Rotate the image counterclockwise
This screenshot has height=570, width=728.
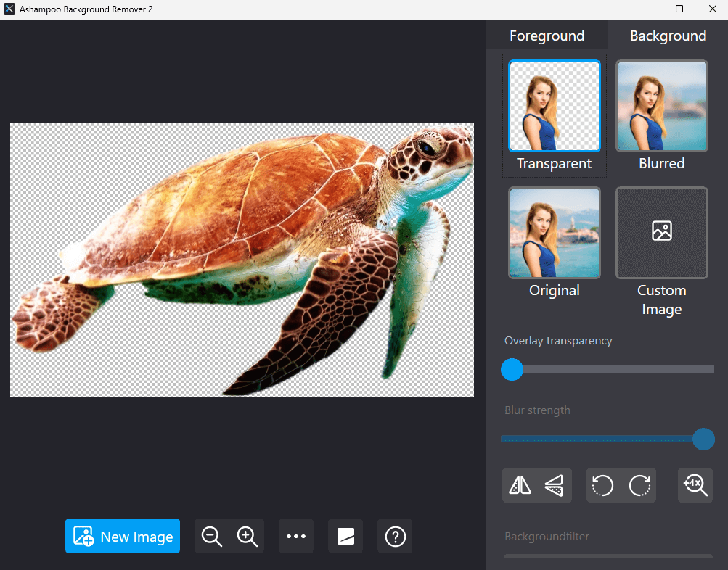pyautogui.click(x=603, y=485)
